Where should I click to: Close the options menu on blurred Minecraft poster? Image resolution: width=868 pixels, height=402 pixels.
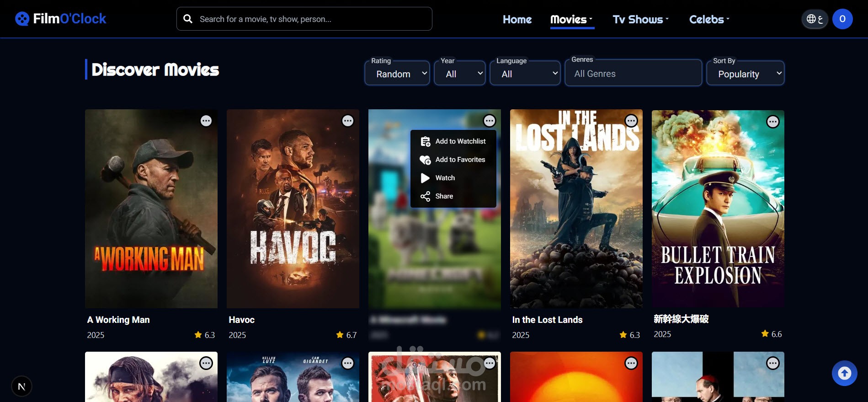click(x=490, y=121)
